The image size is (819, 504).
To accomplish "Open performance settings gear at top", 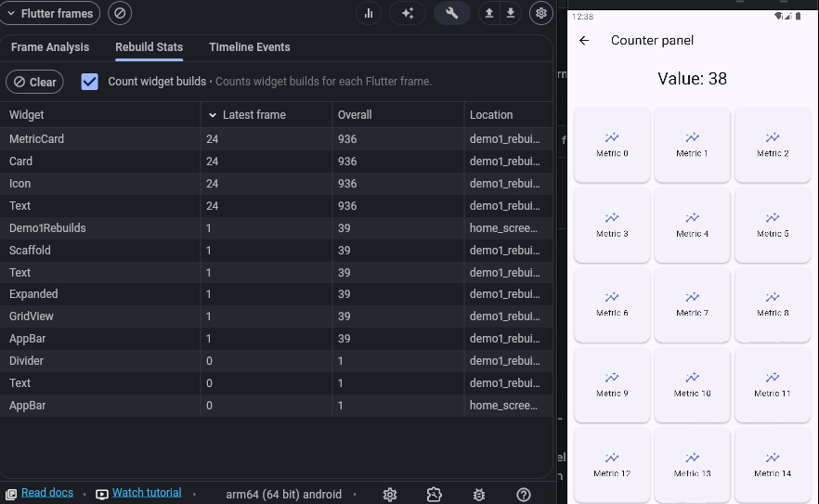I will [541, 14].
